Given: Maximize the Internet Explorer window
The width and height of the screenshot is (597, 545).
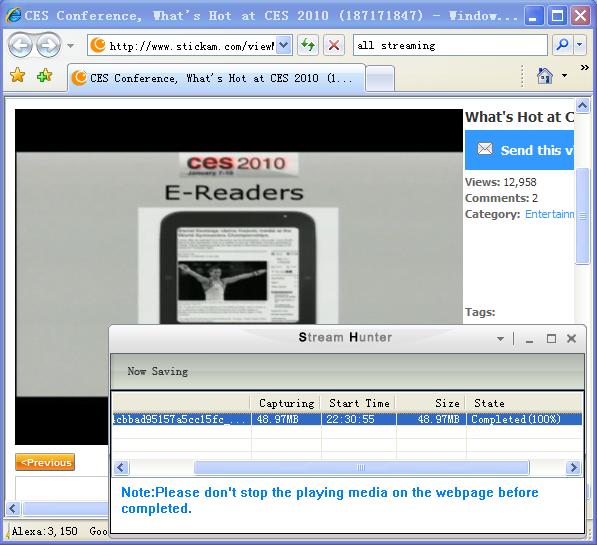Looking at the screenshot, I should (557, 16).
